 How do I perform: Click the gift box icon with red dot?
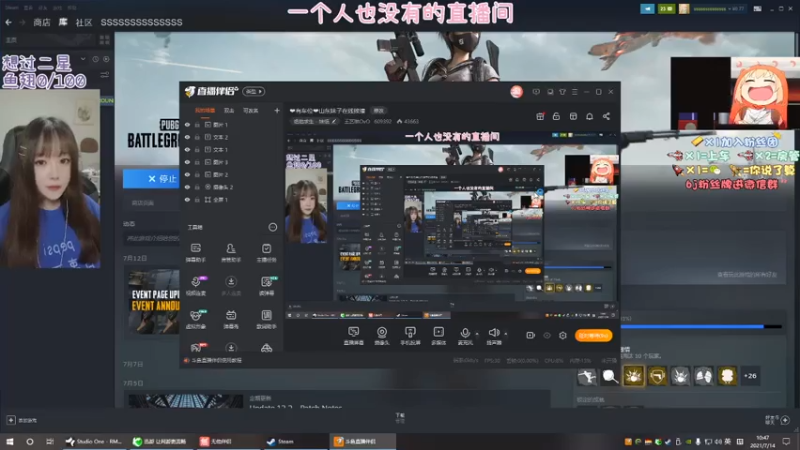[540, 116]
